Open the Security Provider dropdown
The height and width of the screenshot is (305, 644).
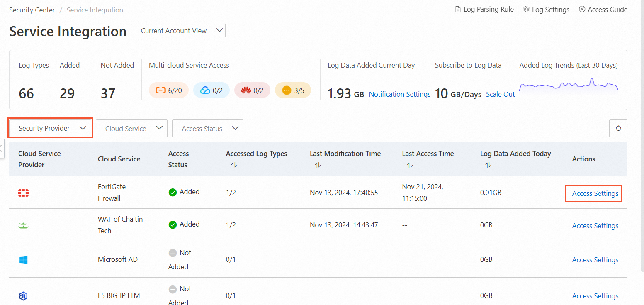[50, 128]
